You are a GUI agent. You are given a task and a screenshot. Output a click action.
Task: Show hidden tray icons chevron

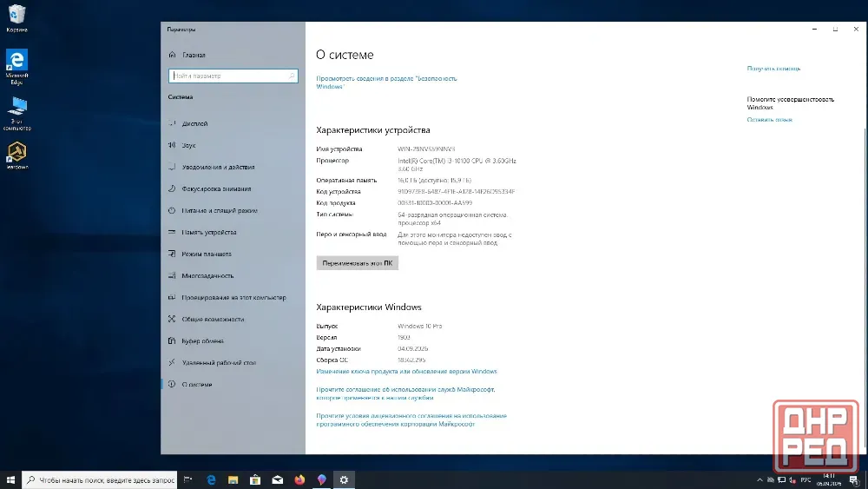tap(759, 480)
